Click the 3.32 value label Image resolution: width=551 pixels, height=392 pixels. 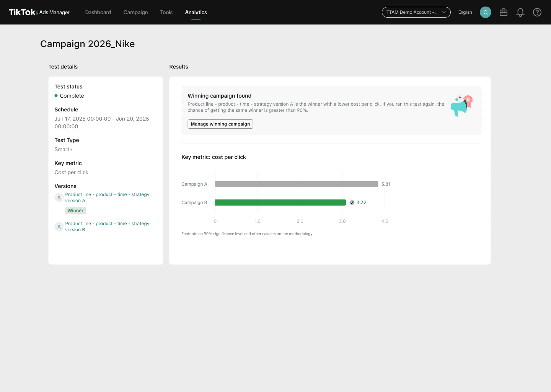pyautogui.click(x=362, y=203)
